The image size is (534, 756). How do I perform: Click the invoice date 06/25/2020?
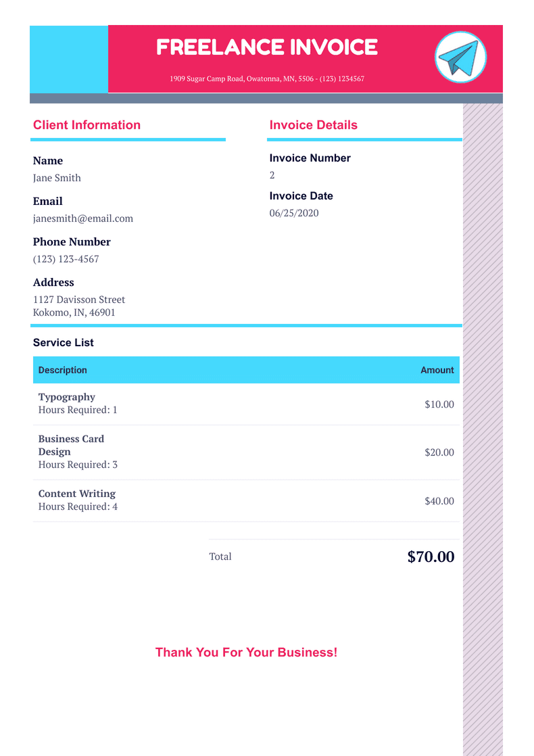[294, 213]
